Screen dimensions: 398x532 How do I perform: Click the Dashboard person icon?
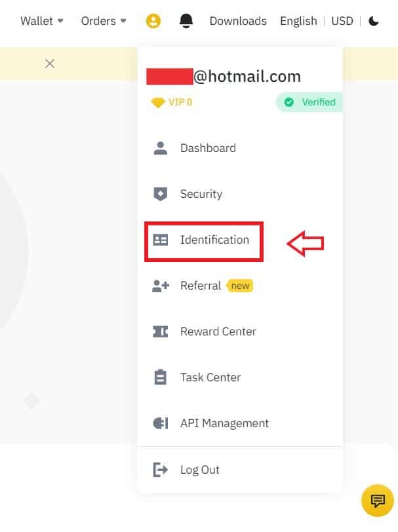coord(160,148)
